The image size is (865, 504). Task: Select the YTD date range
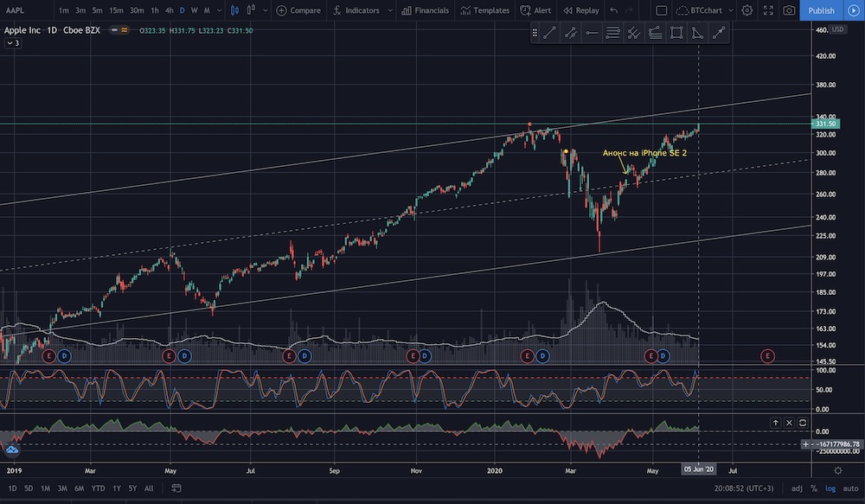pyautogui.click(x=99, y=488)
